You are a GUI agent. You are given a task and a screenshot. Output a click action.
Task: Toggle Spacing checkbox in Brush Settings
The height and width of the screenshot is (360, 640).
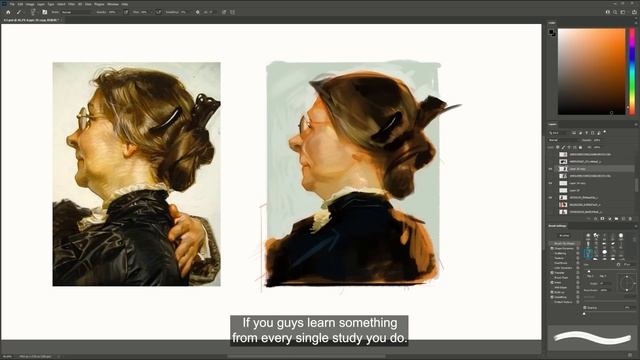coord(585,308)
